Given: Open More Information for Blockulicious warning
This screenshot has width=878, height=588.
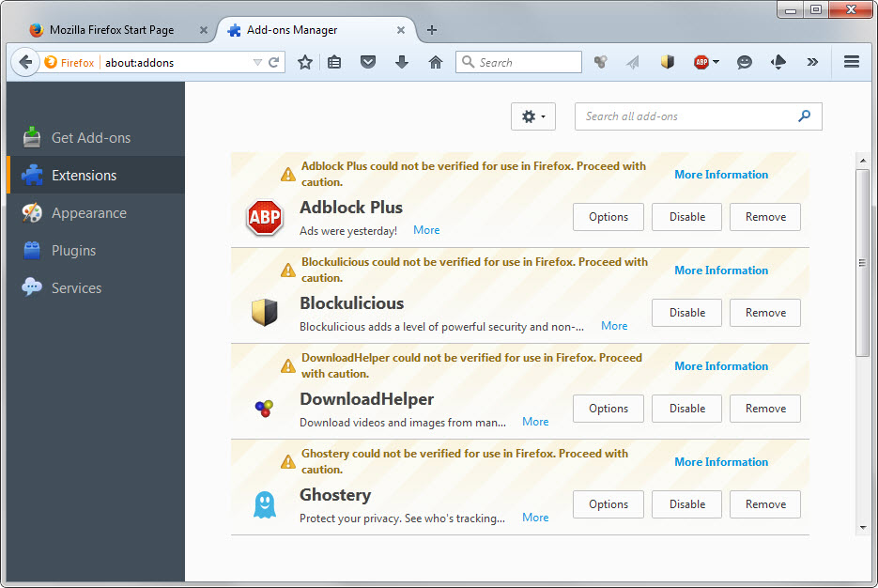Looking at the screenshot, I should (x=721, y=271).
